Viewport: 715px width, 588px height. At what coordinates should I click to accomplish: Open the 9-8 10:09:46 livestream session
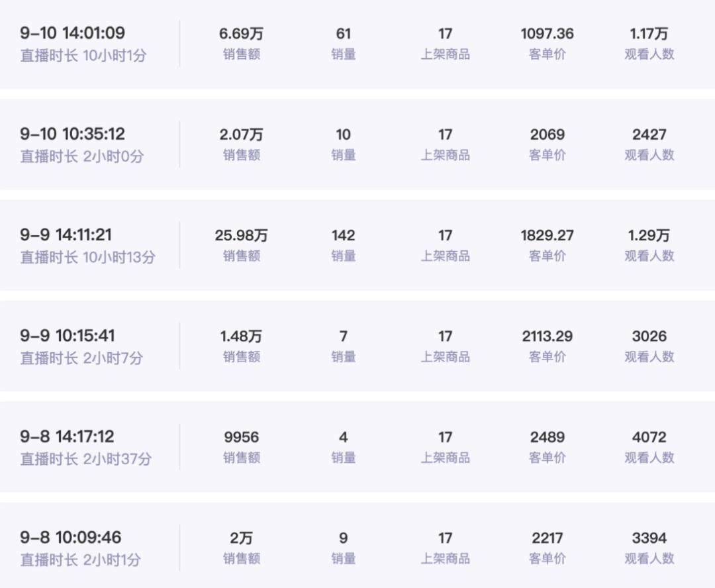pyautogui.click(x=71, y=538)
